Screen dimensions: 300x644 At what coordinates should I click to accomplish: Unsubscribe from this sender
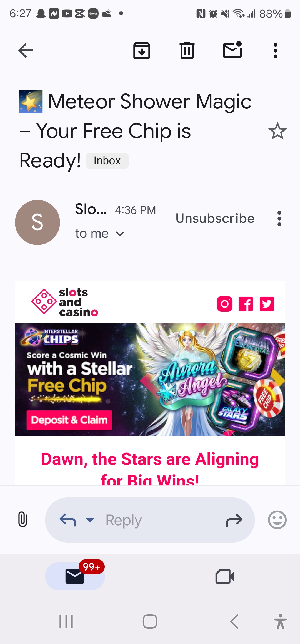click(x=215, y=218)
